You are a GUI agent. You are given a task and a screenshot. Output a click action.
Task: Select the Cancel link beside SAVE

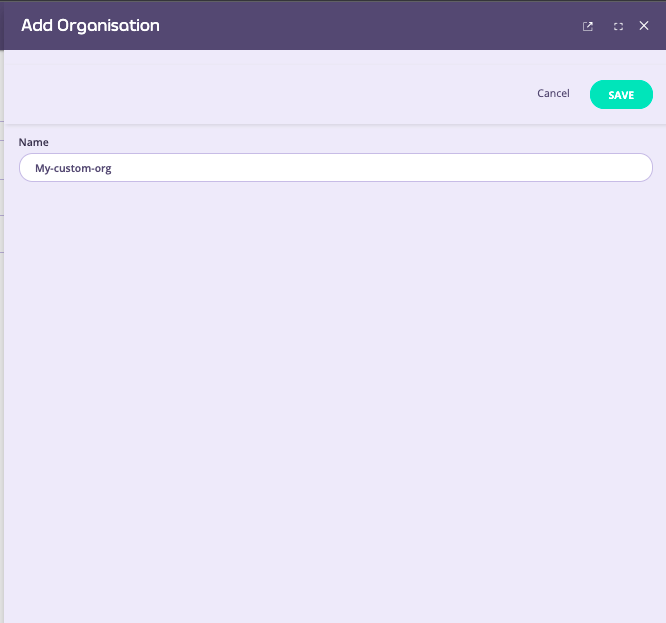(x=553, y=94)
